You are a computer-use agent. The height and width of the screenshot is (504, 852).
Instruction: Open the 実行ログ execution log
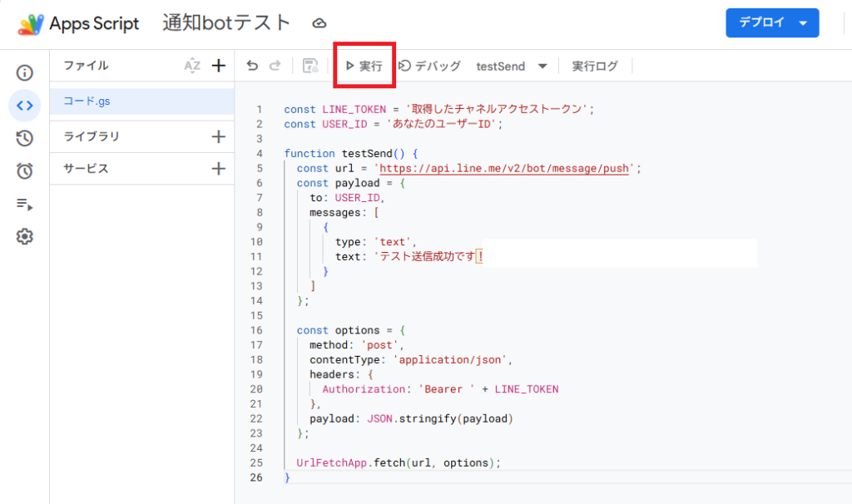click(x=595, y=67)
